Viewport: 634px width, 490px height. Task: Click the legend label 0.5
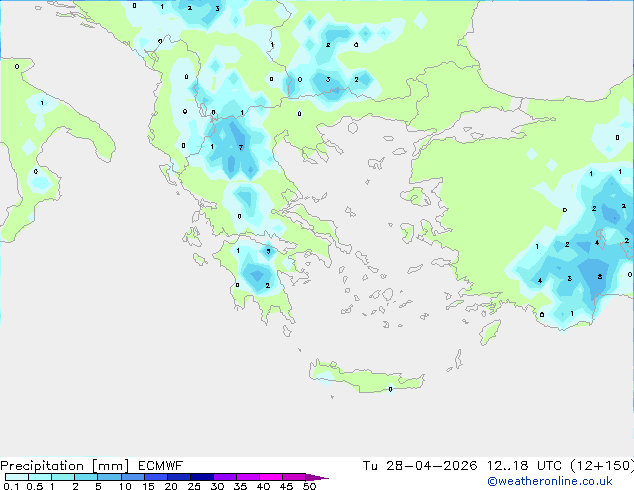click(x=35, y=486)
